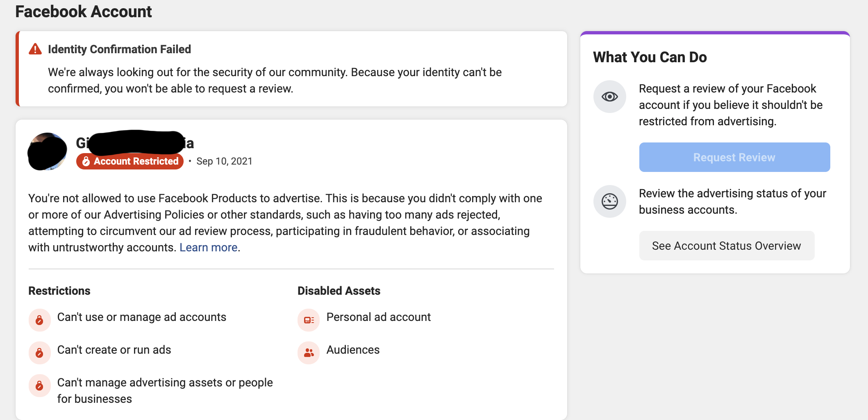Click the gauge icon beside advertising status

click(x=610, y=201)
